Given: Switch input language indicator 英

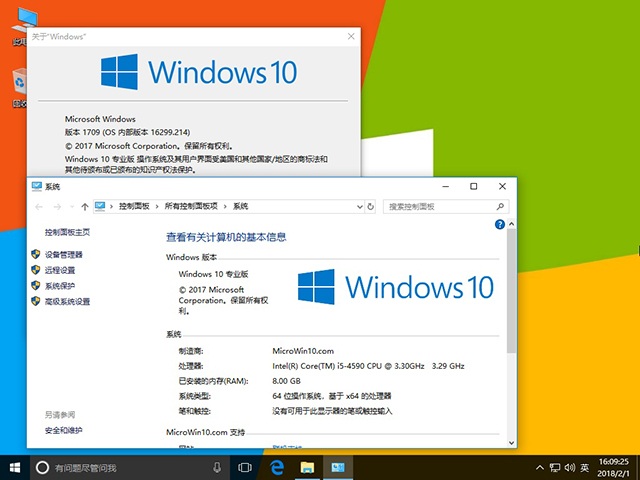Looking at the screenshot, I should click(585, 468).
